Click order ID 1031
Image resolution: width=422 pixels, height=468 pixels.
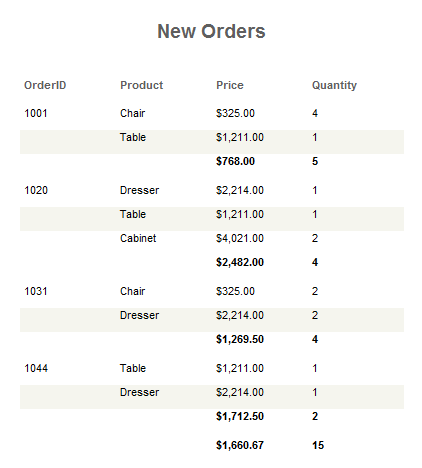pos(36,291)
